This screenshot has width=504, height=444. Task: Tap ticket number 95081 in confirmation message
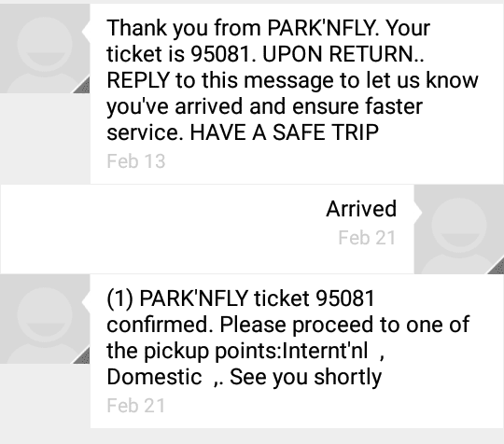[x=345, y=298]
